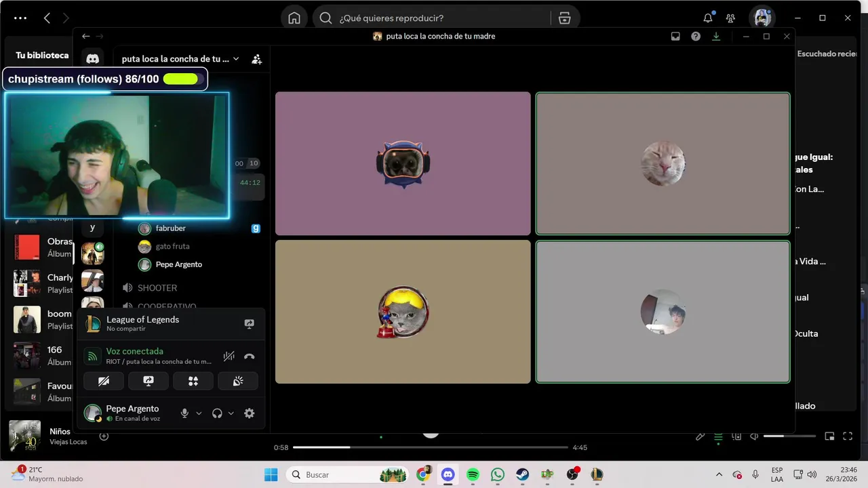Select purple voice tile with helmet cat
This screenshot has height=488, width=868.
403,163
